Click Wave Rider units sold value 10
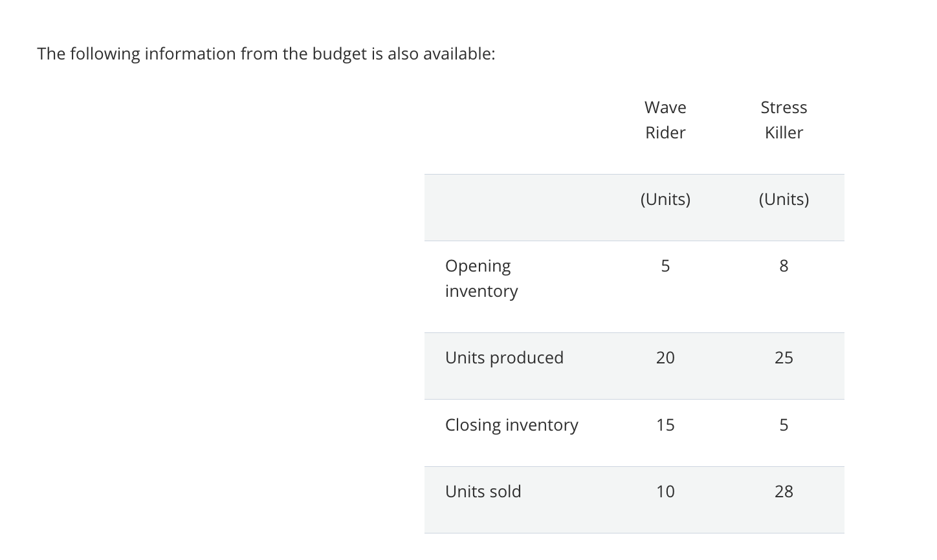The width and height of the screenshot is (937, 560). click(665, 491)
